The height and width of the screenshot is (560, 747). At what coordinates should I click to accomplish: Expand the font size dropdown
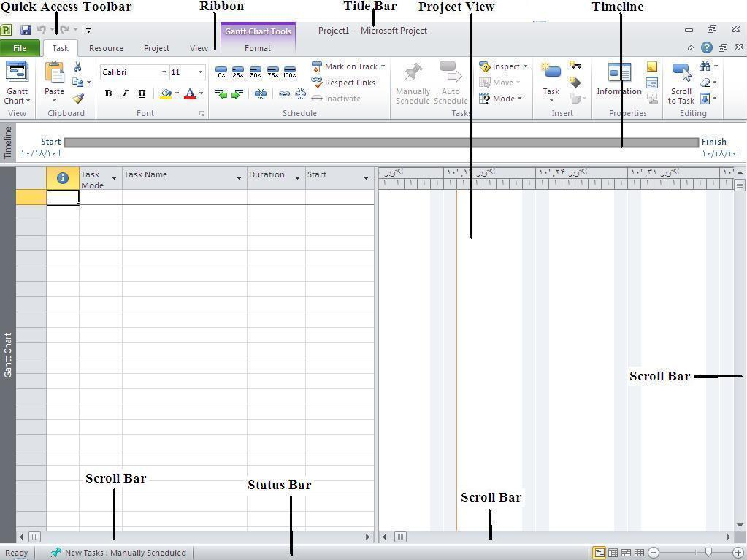coord(200,72)
